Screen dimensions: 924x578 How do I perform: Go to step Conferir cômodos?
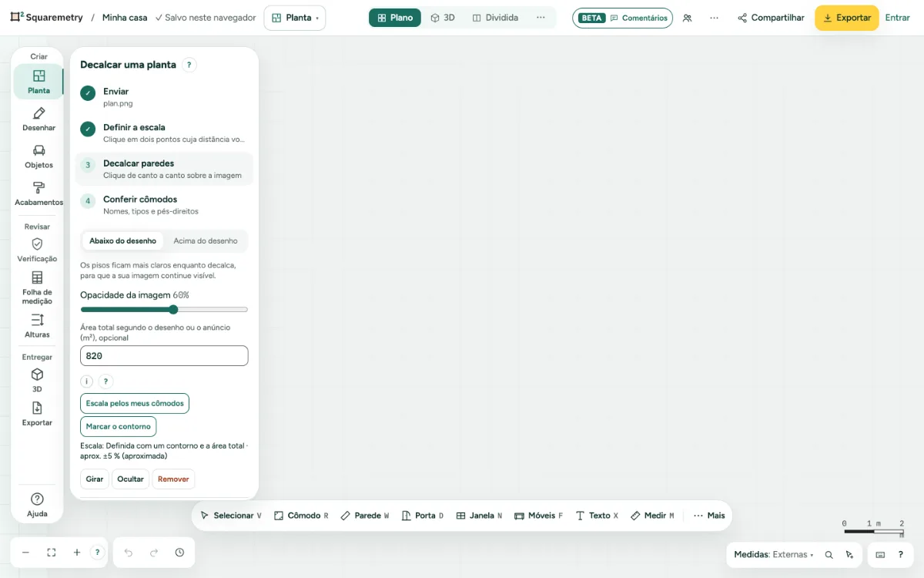164,204
